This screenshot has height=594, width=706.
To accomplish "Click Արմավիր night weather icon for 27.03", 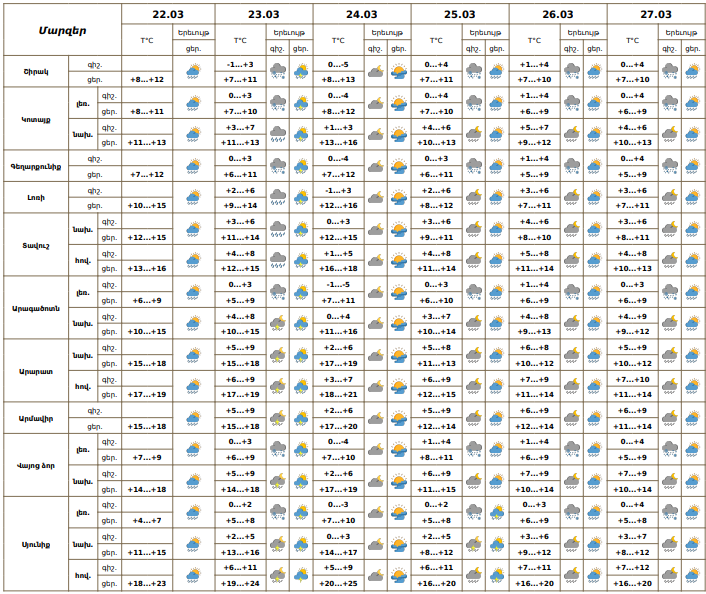I will point(669,417).
